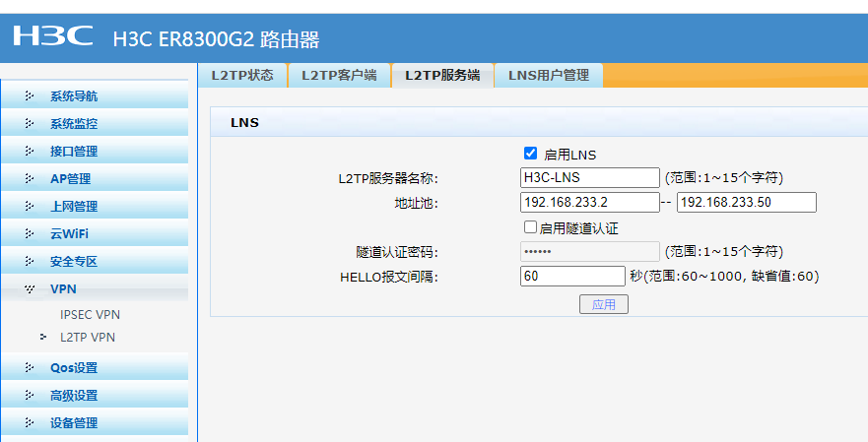
Task: Click the 地址池: label
Action: pos(416,204)
